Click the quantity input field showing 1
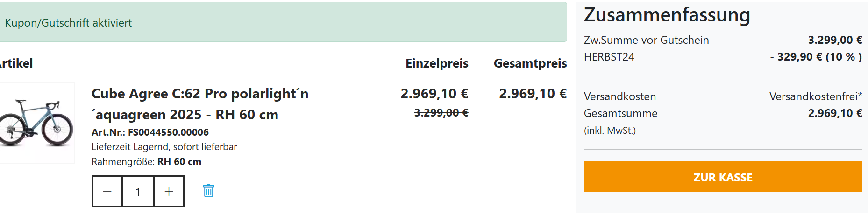The width and height of the screenshot is (868, 213). (x=138, y=192)
